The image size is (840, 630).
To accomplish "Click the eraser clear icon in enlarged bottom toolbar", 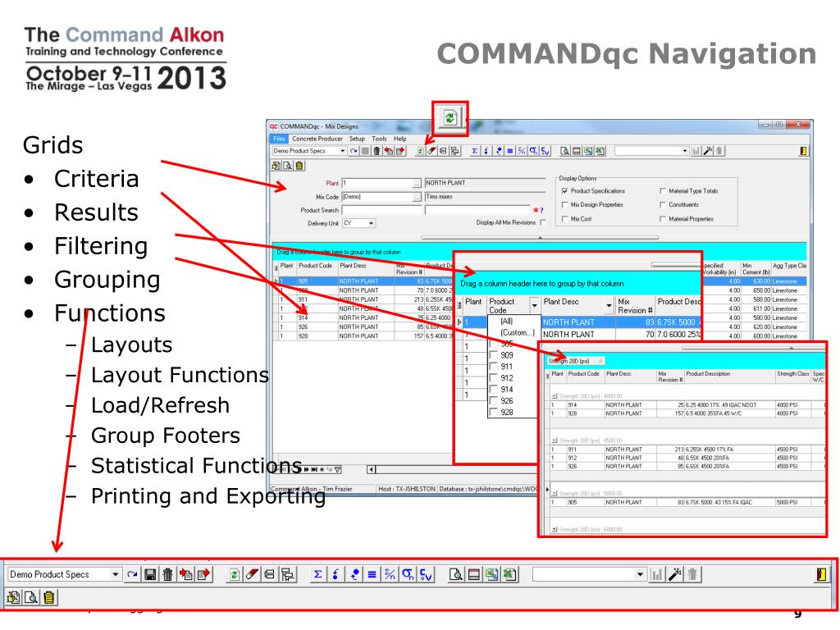I will (251, 574).
